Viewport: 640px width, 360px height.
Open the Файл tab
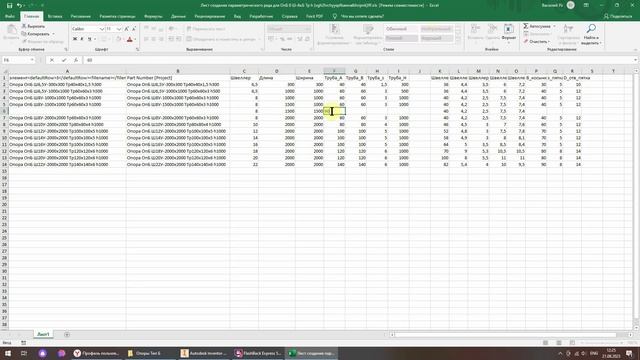[x=10, y=16]
